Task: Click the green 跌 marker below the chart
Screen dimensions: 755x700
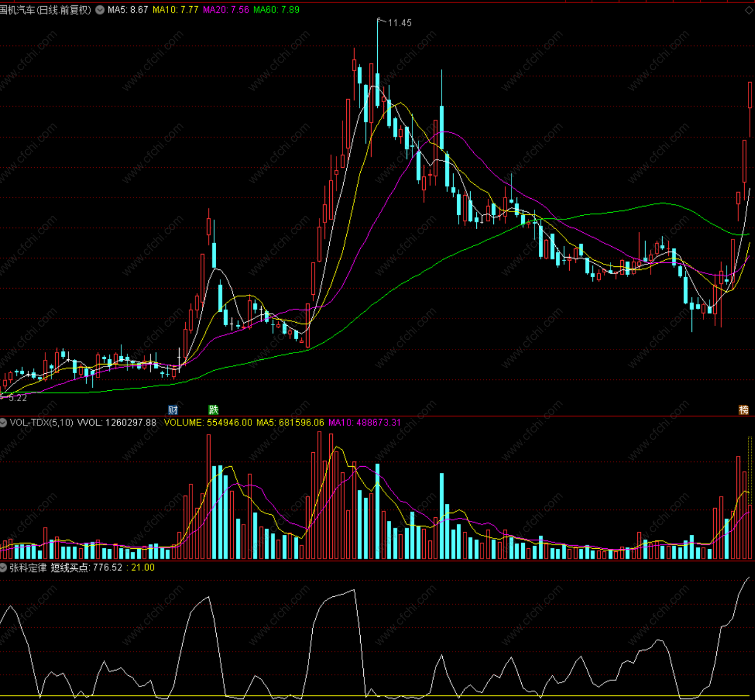Action: point(214,410)
